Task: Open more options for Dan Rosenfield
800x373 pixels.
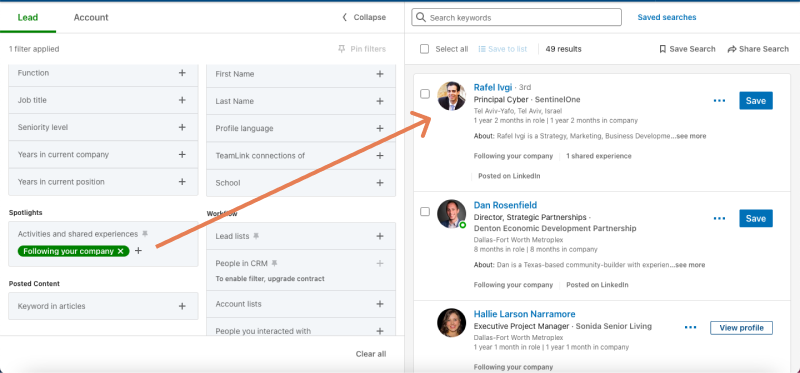Action: [x=719, y=218]
